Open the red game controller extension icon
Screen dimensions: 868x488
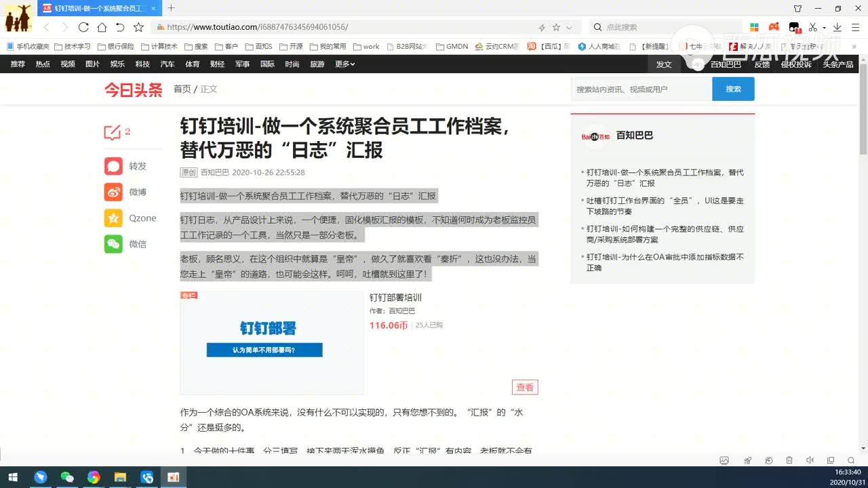(774, 27)
